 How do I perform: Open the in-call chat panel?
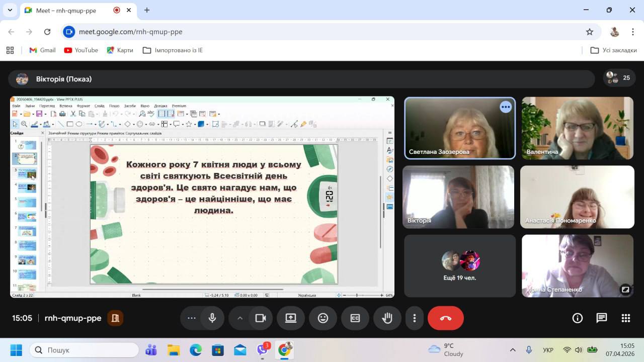(x=602, y=318)
